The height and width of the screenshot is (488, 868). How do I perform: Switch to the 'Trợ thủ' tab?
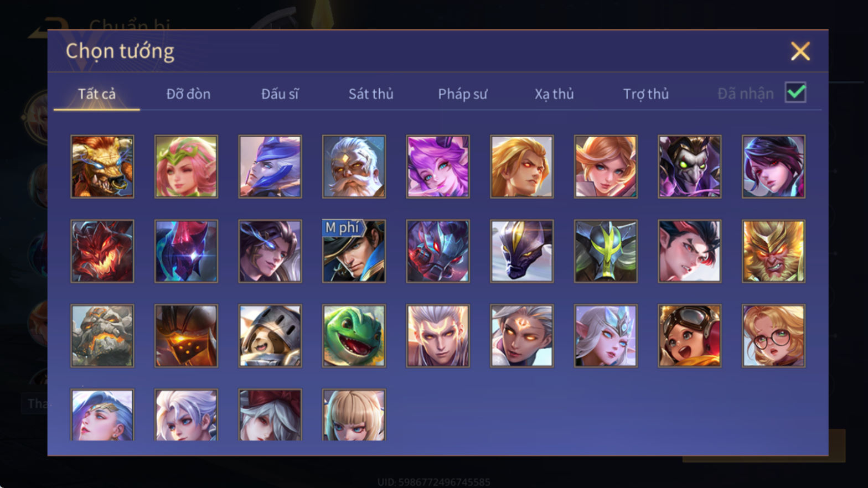646,94
